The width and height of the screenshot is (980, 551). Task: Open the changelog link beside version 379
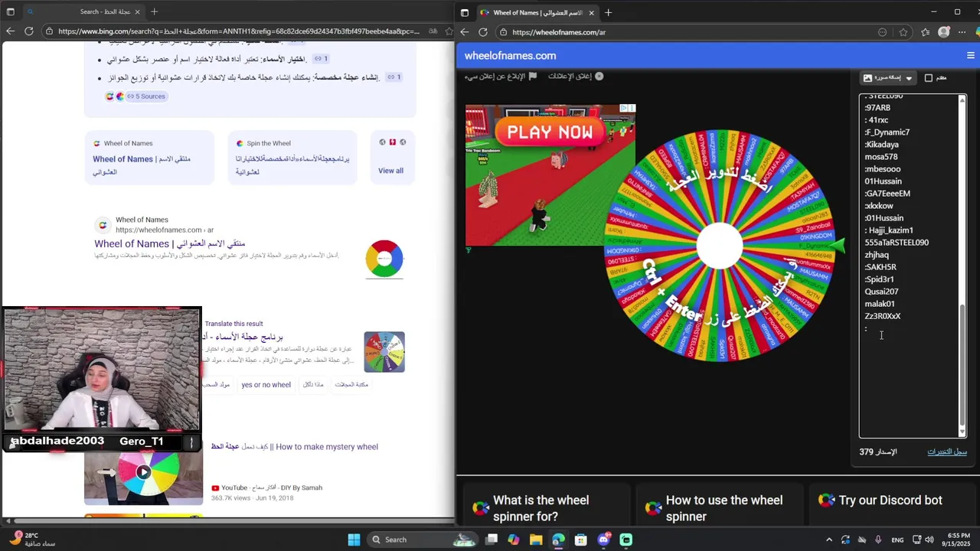click(x=947, y=452)
